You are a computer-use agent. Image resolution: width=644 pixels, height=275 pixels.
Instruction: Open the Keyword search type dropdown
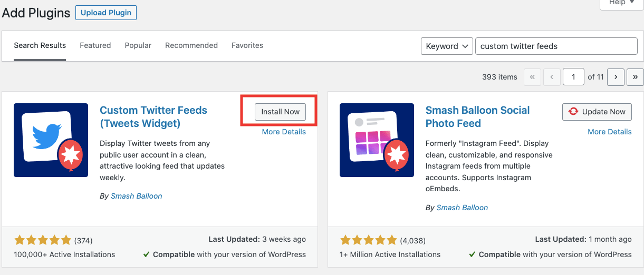[x=446, y=46]
